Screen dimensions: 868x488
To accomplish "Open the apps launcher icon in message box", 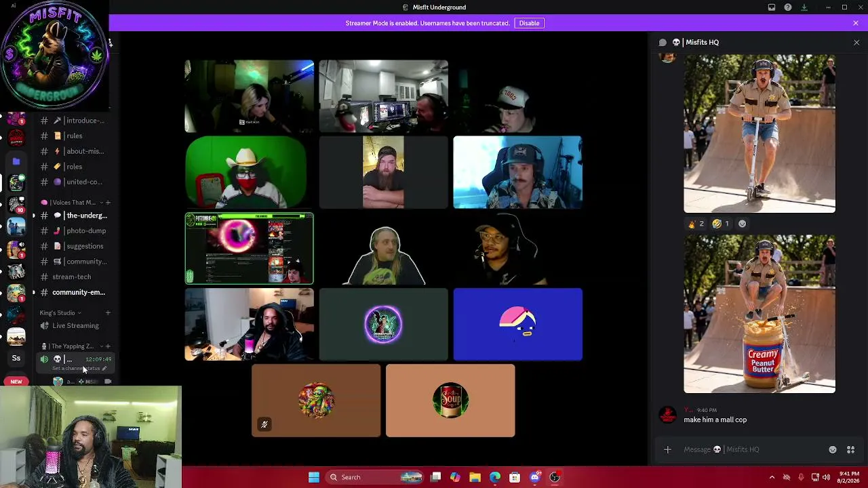I will point(850,449).
